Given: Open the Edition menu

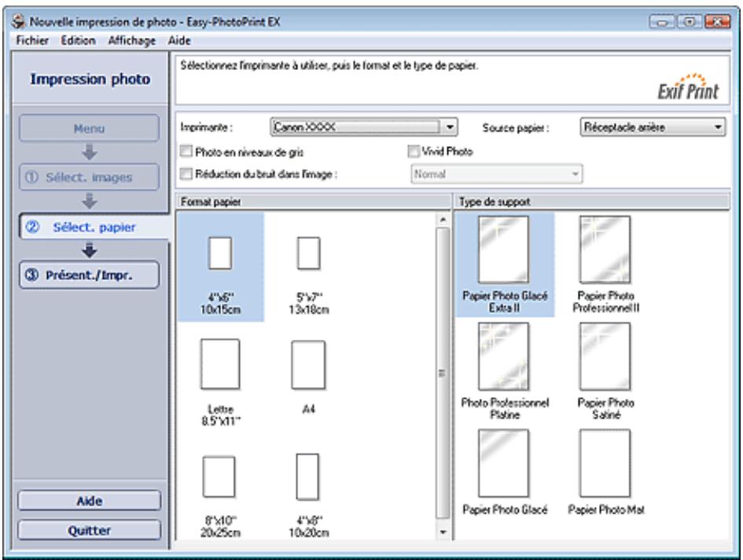Looking at the screenshot, I should click(x=78, y=41).
